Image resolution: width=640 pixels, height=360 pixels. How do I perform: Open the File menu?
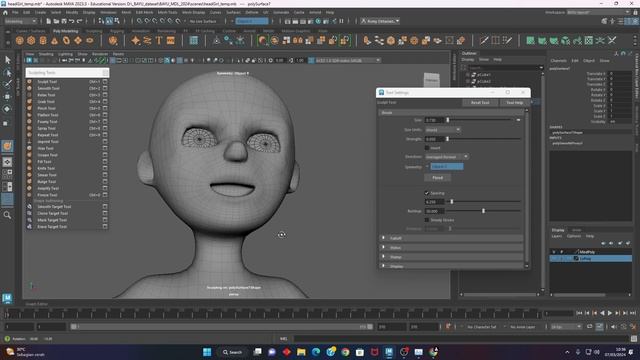(15, 13)
